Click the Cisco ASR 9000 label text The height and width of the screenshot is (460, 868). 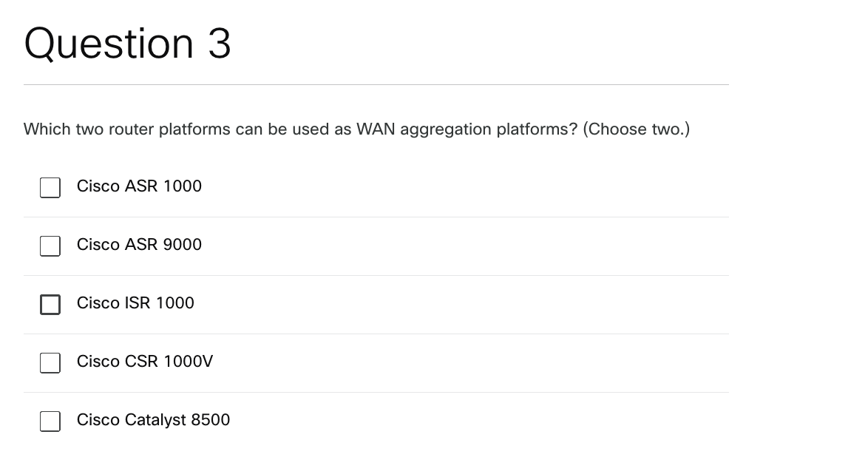point(139,245)
